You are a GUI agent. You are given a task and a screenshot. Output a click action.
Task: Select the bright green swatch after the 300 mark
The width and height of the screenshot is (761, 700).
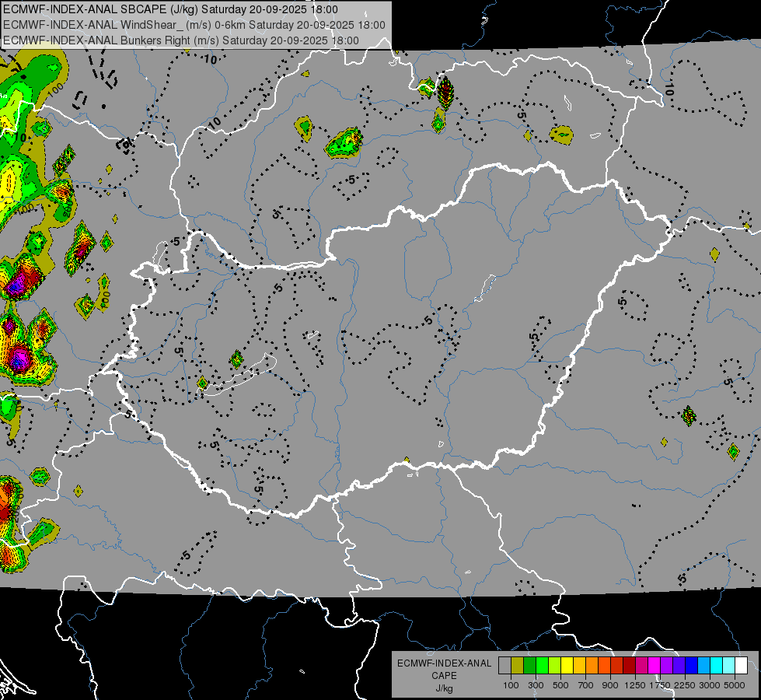tap(542, 666)
